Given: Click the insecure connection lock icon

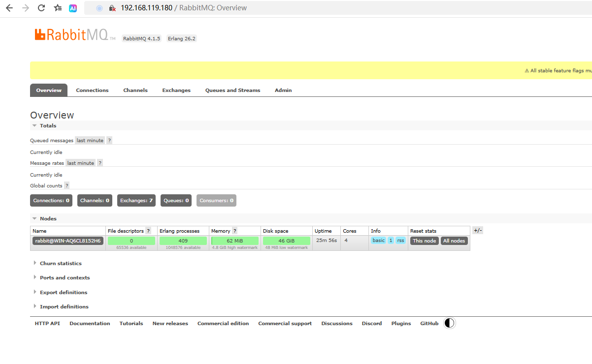Looking at the screenshot, I should coord(112,8).
